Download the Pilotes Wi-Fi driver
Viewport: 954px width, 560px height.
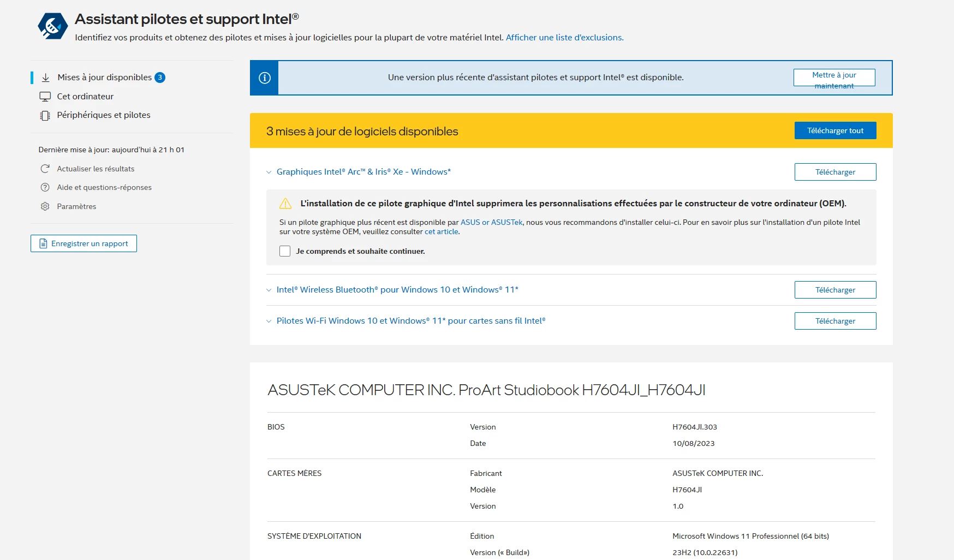pos(835,321)
